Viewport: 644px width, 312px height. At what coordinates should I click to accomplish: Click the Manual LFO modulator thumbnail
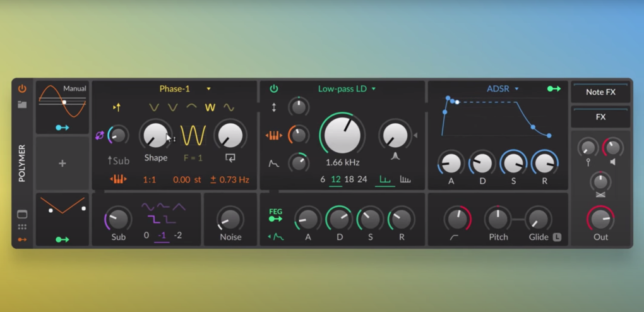[63, 101]
